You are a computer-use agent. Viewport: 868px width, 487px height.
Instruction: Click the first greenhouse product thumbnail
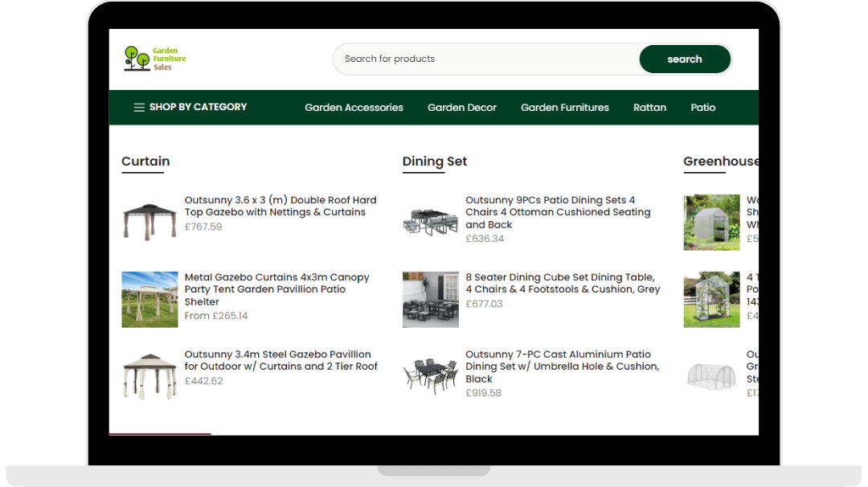point(711,222)
